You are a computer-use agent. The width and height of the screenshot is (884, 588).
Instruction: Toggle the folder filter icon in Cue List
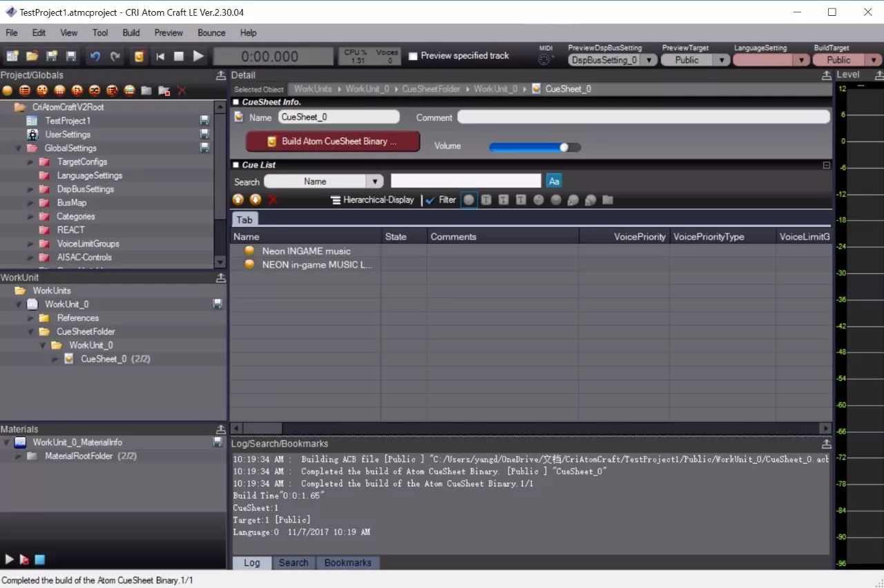point(608,200)
